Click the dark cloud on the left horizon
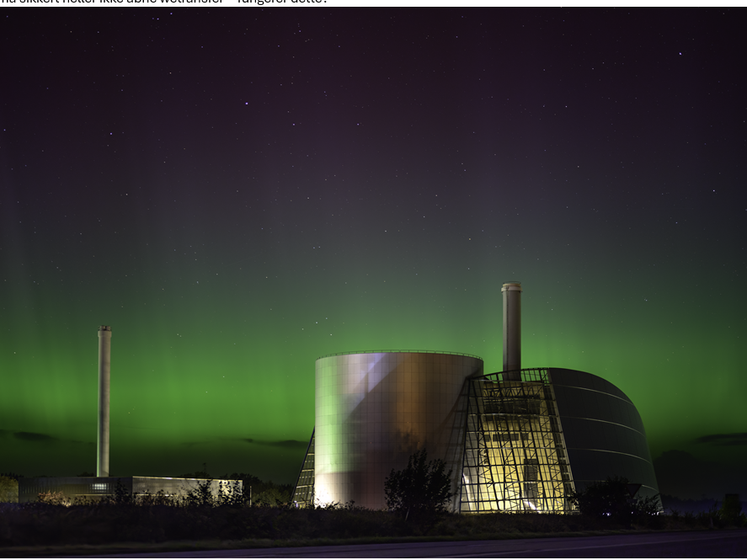This screenshot has height=560, width=747. pyautogui.click(x=34, y=436)
